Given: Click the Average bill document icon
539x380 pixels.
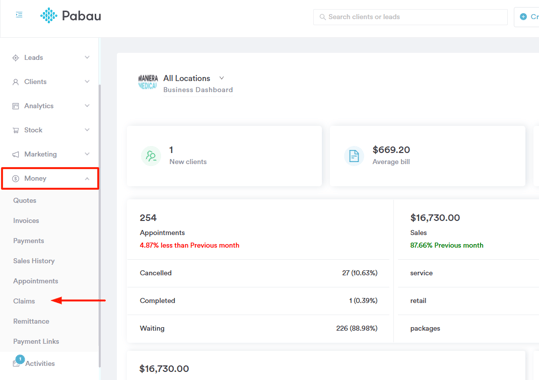Looking at the screenshot, I should click(x=354, y=156).
